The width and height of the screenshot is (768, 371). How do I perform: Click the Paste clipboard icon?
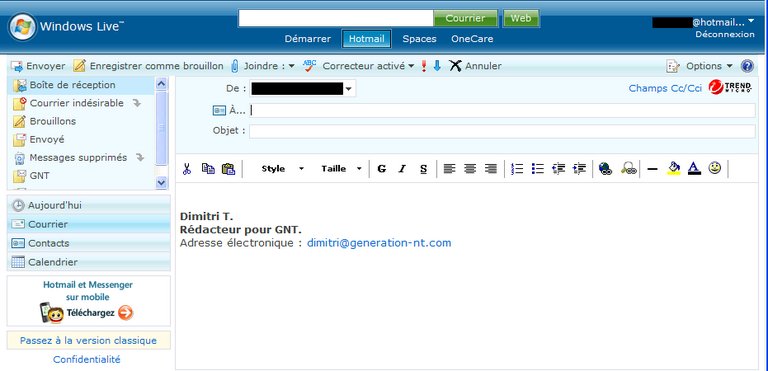click(228, 169)
